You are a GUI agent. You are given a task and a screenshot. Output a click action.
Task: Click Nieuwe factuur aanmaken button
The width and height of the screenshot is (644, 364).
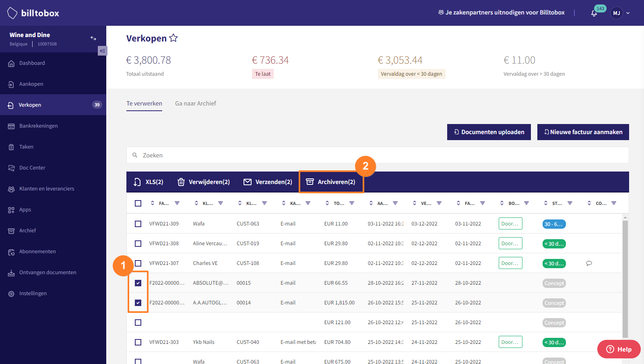click(583, 132)
